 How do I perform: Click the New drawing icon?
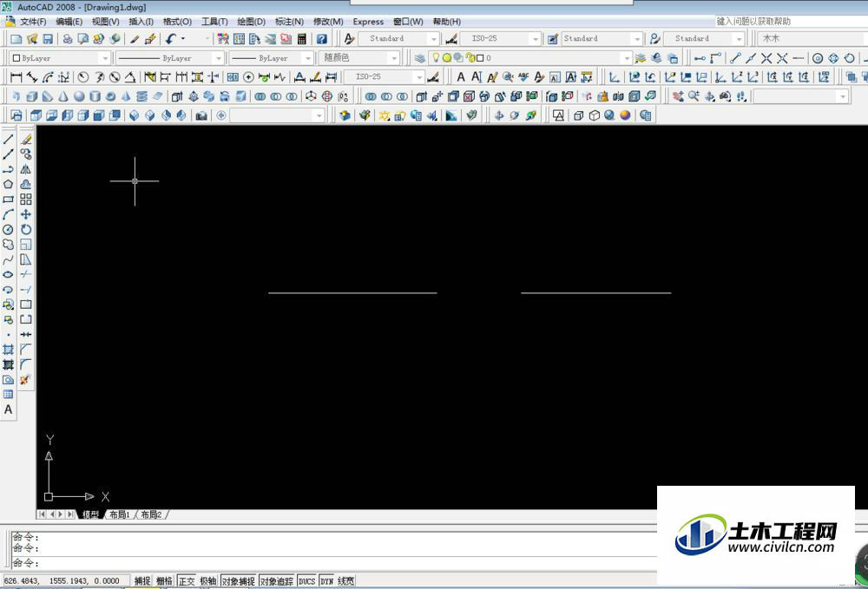(16, 39)
